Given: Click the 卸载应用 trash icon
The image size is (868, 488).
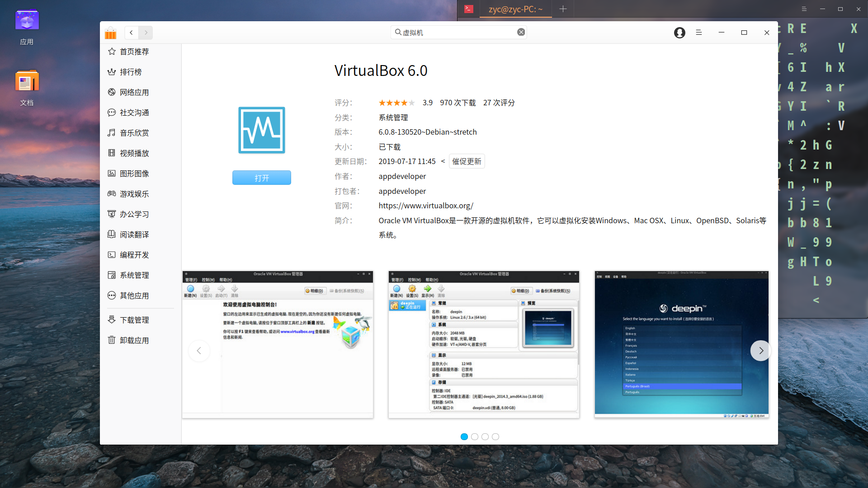Looking at the screenshot, I should 112,340.
